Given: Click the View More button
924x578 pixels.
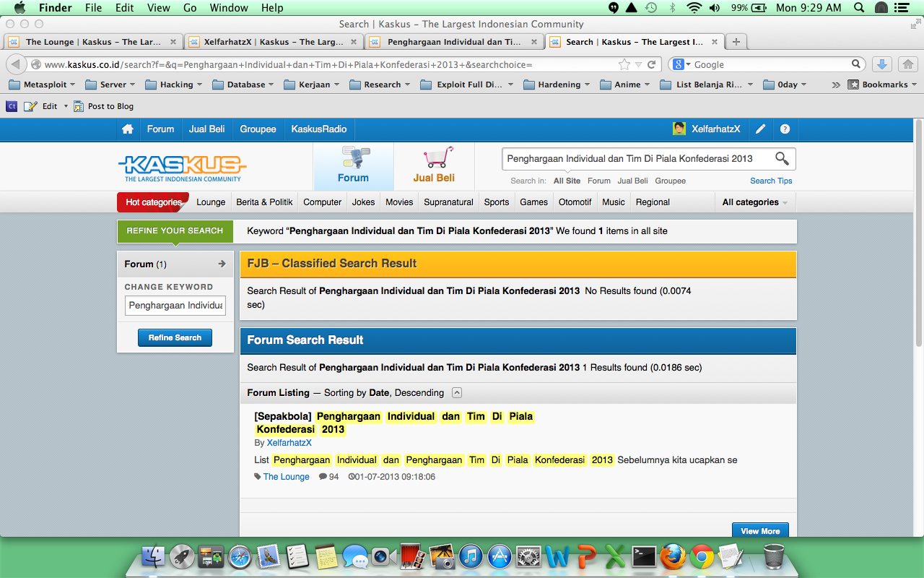Looking at the screenshot, I should 760,530.
